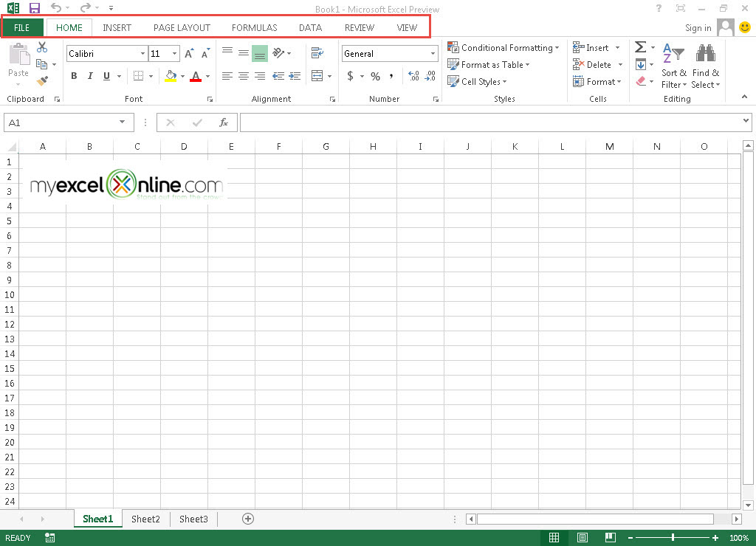Toggle Bold formatting
This screenshot has height=546, width=756.
[x=74, y=76]
